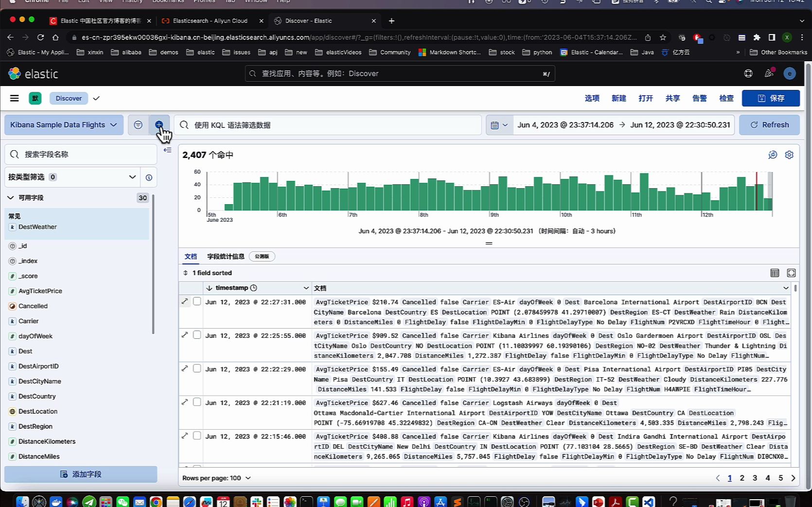Switch to the 文档 documents tab
This screenshot has height=507, width=812.
[191, 256]
